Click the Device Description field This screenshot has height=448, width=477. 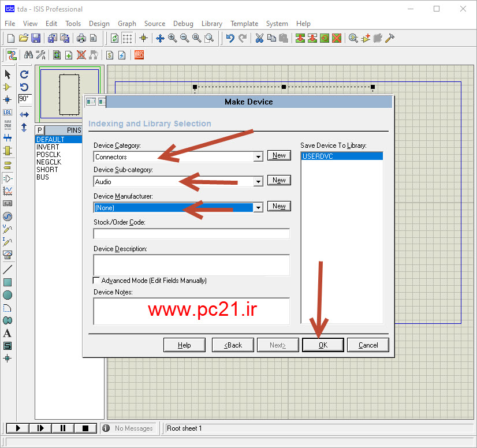[192, 265]
